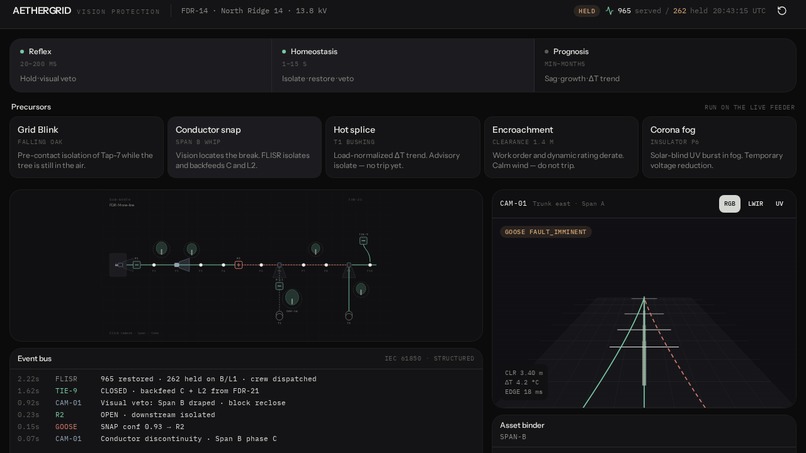Viewport: 806px width, 453px height.
Task: Select the GOOSE SNAP conf 0.93 event row
Action: pos(246,427)
